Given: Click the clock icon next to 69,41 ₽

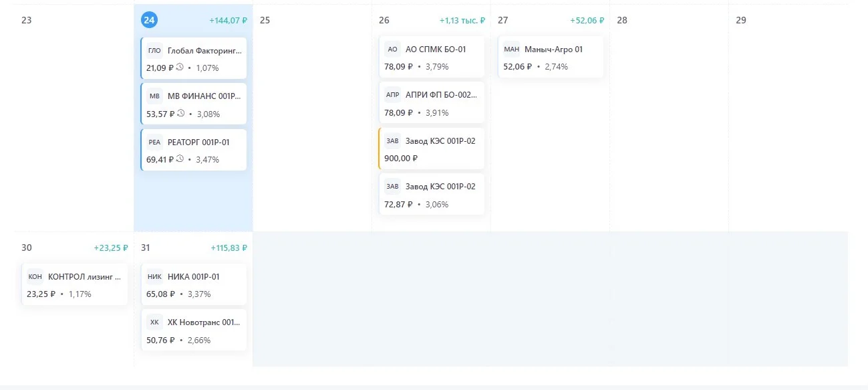Looking at the screenshot, I should click(x=180, y=159).
